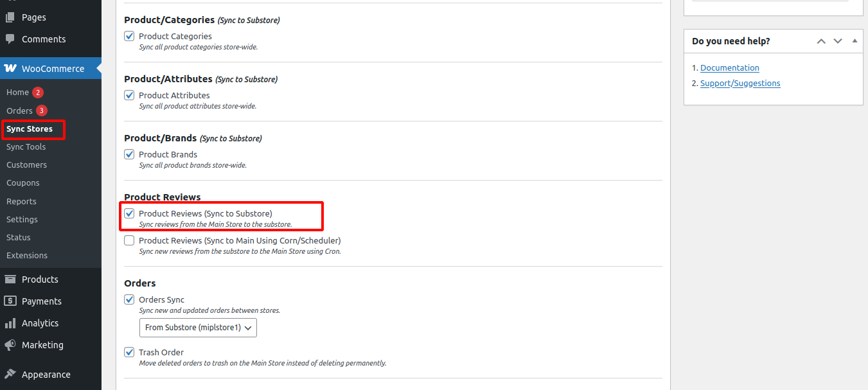Click the Appearance brush icon
868x390 pixels.
[x=10, y=375]
